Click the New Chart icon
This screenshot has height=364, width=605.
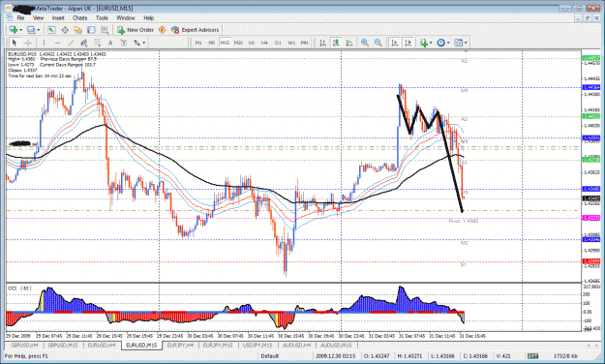[14, 30]
